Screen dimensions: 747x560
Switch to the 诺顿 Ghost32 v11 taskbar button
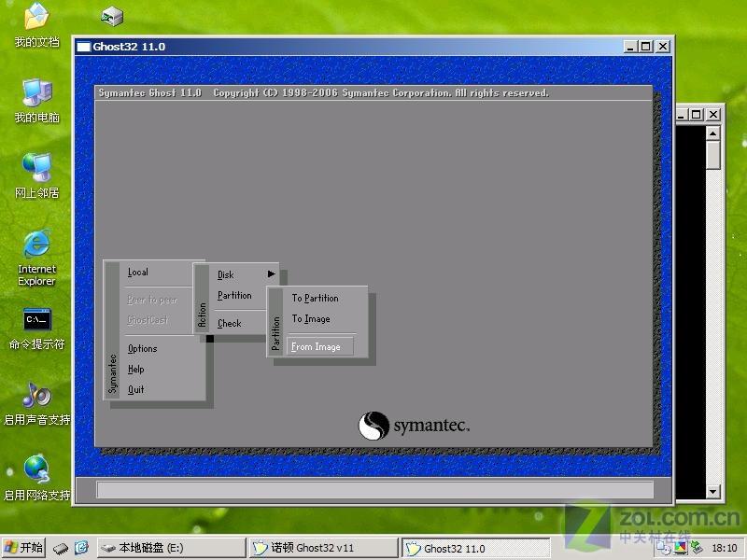pyautogui.click(x=324, y=548)
